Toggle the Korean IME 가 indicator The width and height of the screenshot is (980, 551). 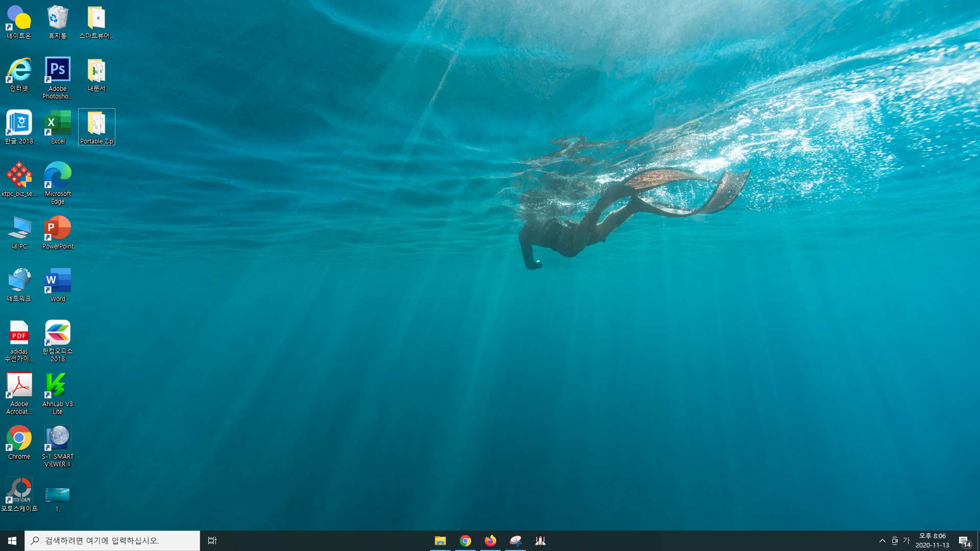coord(906,541)
